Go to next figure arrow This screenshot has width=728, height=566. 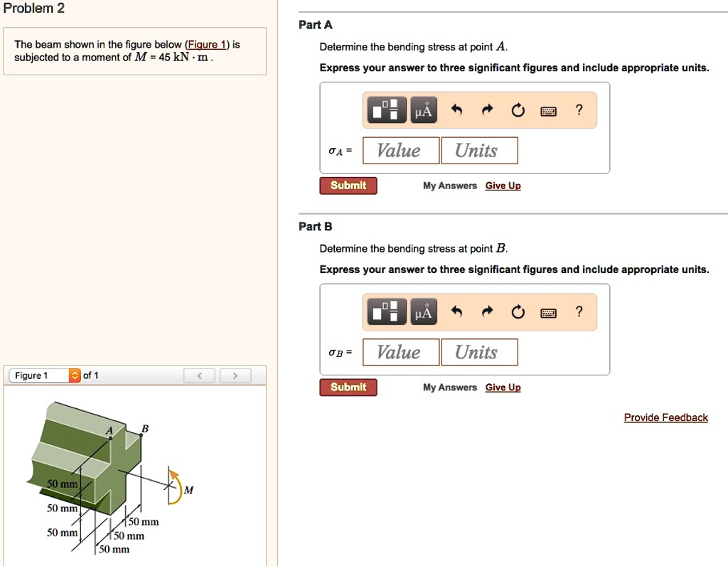(235, 375)
